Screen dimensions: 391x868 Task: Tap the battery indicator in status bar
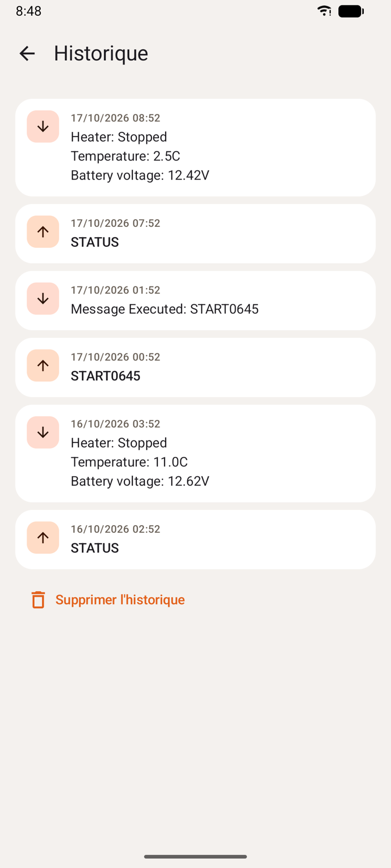click(x=351, y=11)
